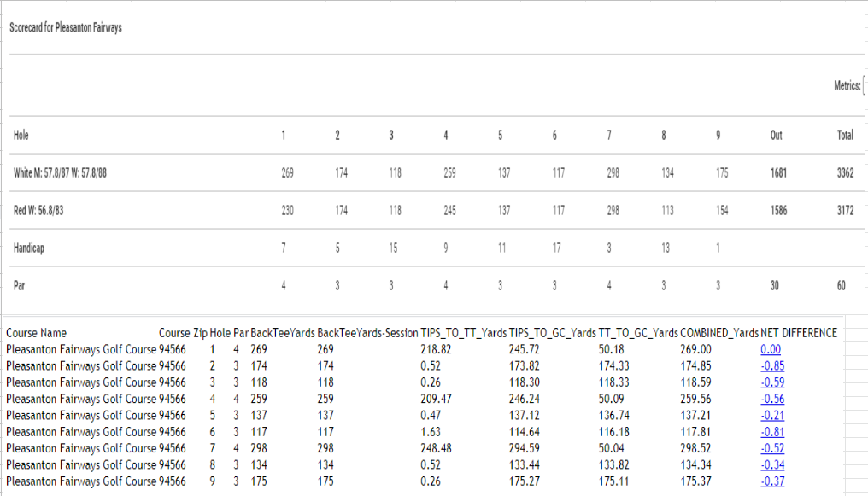
Task: Open the Metrics dropdown
Action: (865, 85)
